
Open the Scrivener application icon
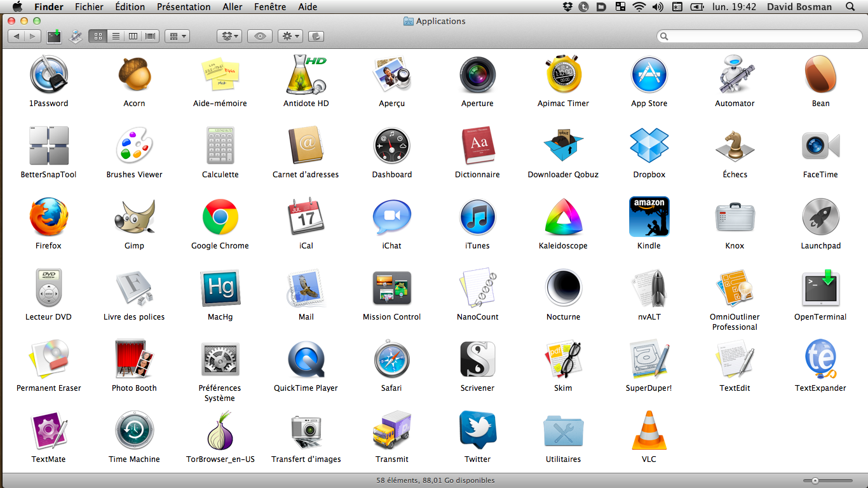coord(477,360)
